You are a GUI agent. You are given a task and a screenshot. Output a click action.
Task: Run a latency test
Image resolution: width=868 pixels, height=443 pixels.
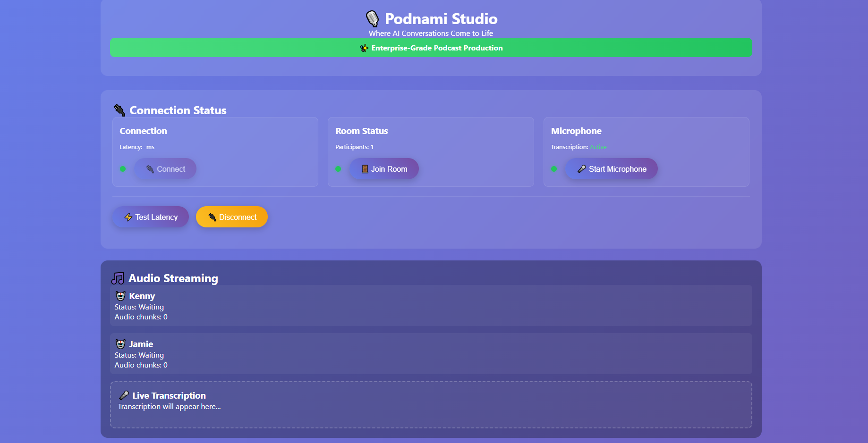pos(150,217)
